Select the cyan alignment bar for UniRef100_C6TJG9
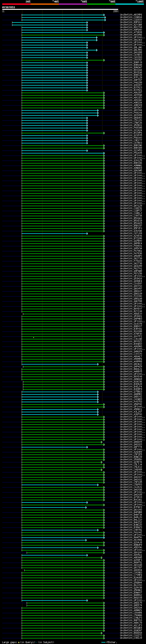The width and height of the screenshot is (146, 644). coord(55,233)
